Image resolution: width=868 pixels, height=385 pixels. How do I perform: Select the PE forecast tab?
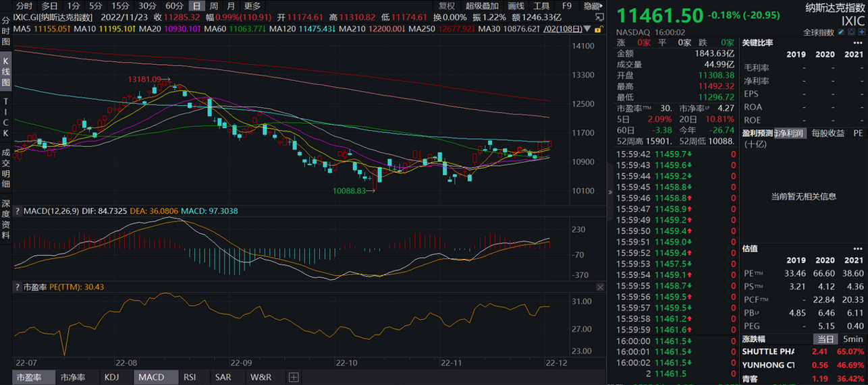pyautogui.click(x=857, y=134)
